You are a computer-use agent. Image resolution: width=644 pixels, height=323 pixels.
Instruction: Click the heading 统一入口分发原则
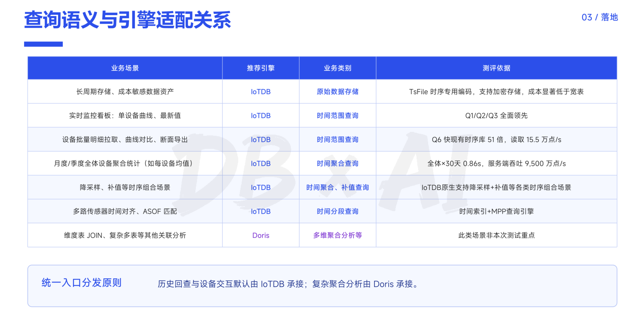coord(82,282)
